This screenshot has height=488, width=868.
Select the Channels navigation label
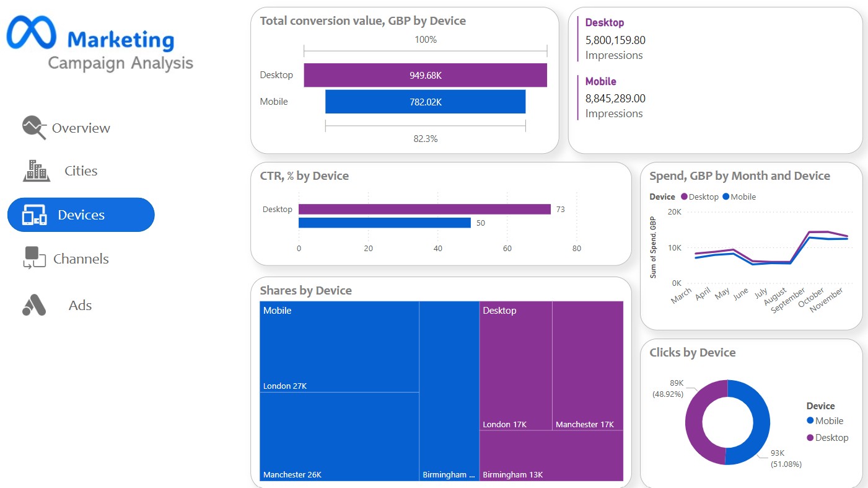[x=81, y=259]
